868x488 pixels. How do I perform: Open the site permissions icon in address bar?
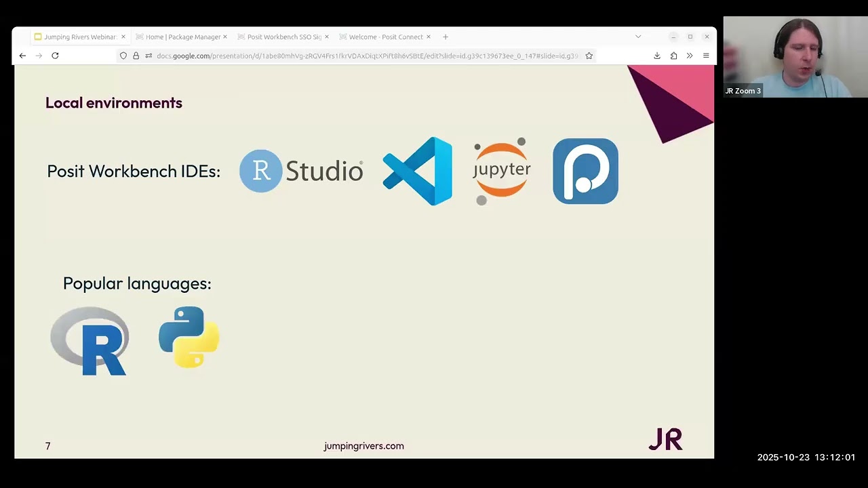pos(149,56)
